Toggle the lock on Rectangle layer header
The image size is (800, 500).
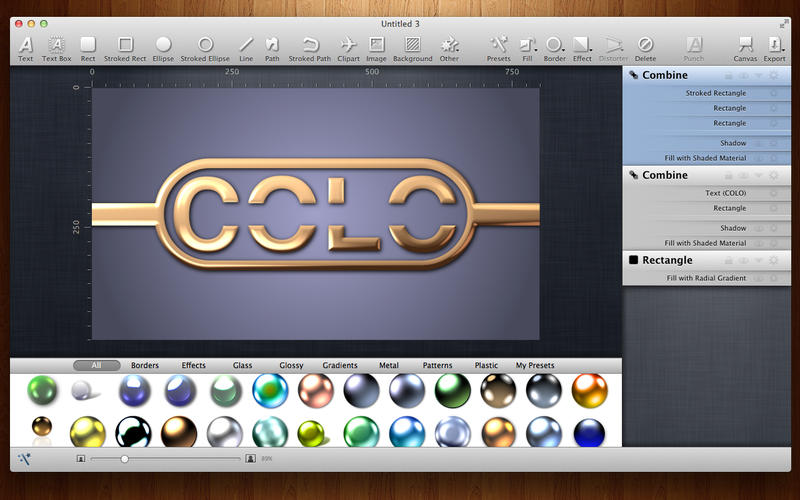(729, 260)
